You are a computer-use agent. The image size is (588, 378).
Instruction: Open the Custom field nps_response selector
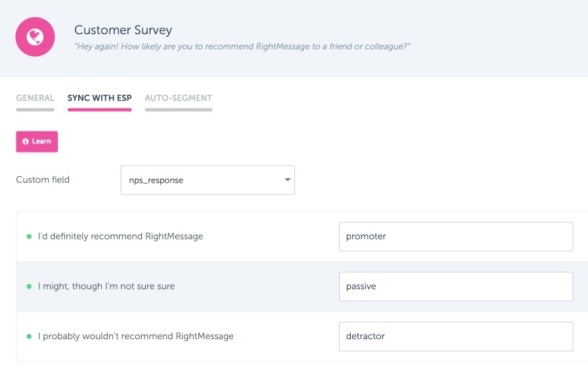click(x=208, y=180)
